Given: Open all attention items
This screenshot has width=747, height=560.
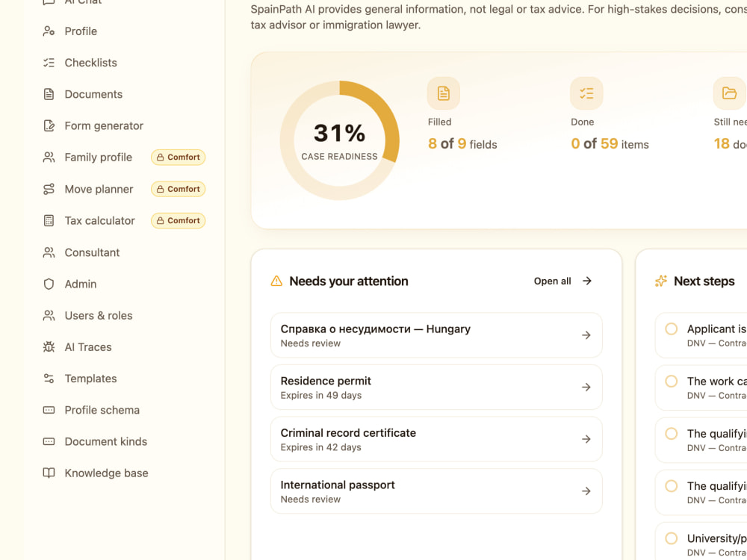Looking at the screenshot, I should [562, 281].
